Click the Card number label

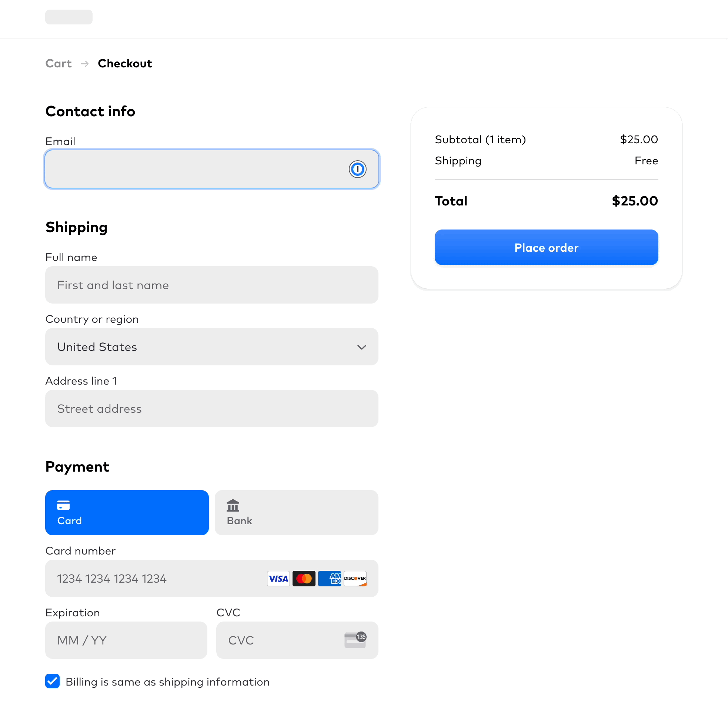[x=80, y=551]
